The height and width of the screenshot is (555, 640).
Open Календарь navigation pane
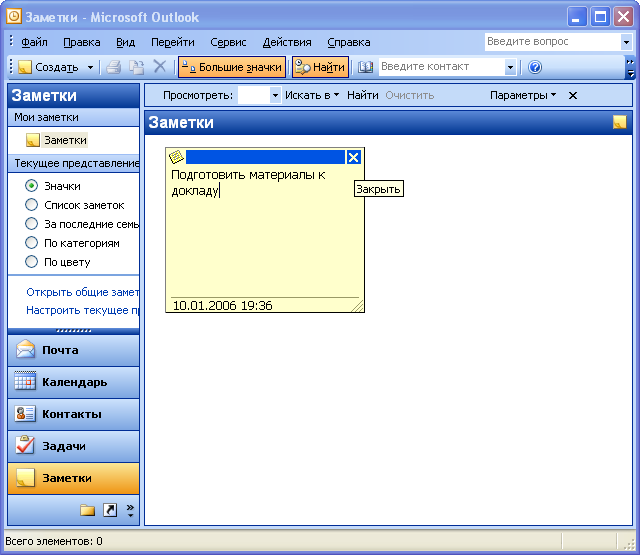73,382
